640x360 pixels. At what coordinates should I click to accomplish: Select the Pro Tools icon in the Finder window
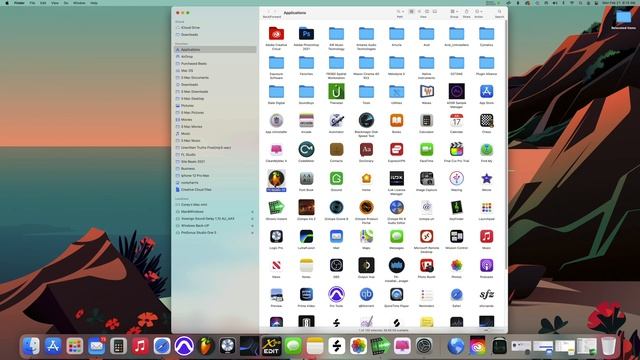pyautogui.click(x=336, y=294)
